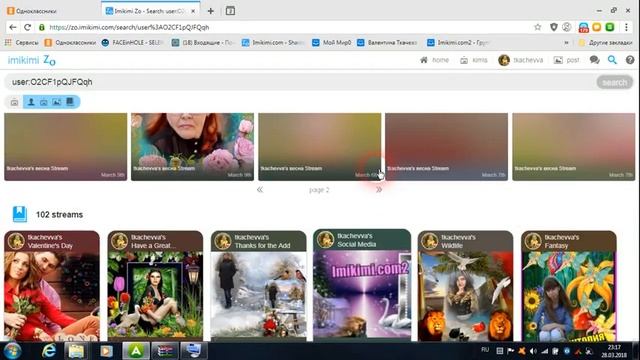This screenshot has width=640, height=360.
Task: Open the red-haired woman with roses thumbnail
Action: pyautogui.click(x=192, y=147)
